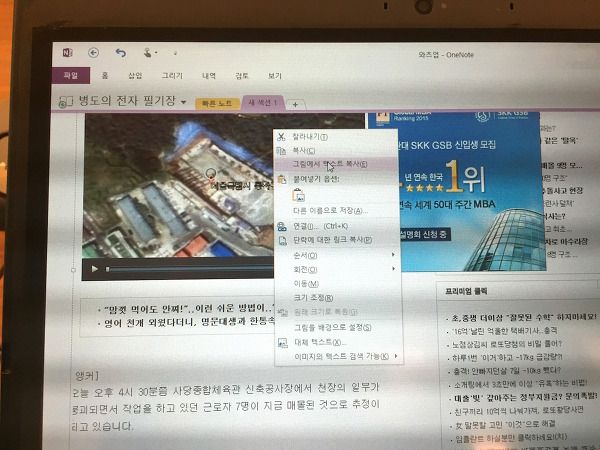Open the 친구끼리 10억씩 나눠가져 link
The width and height of the screenshot is (600, 450).
pyautogui.click(x=519, y=410)
